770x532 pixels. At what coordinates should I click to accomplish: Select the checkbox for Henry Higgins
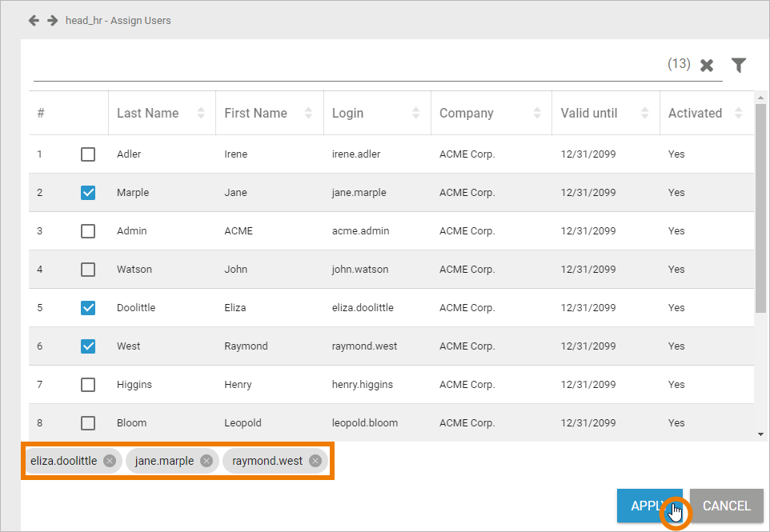[x=88, y=385]
